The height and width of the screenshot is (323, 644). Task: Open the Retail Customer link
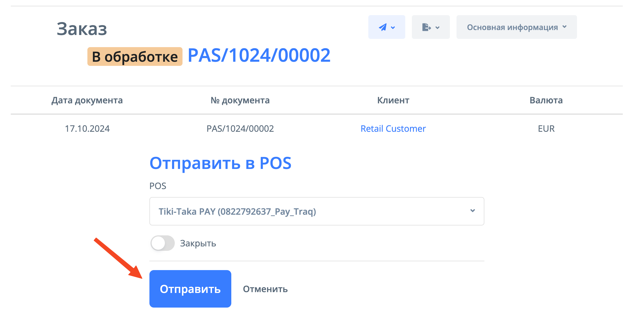point(393,129)
